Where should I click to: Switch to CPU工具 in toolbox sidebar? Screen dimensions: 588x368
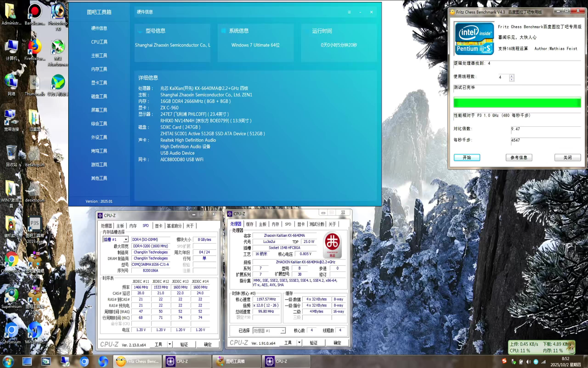(x=99, y=42)
